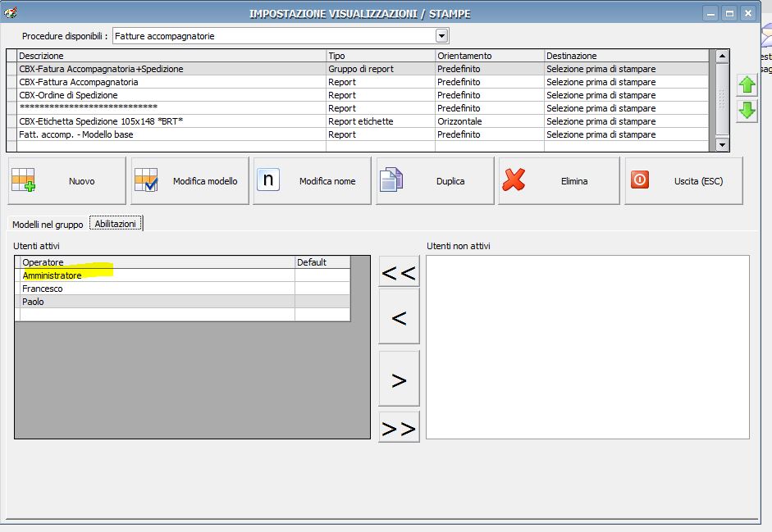The height and width of the screenshot is (532, 772).
Task: Click the Tipo column header
Action: (x=381, y=56)
